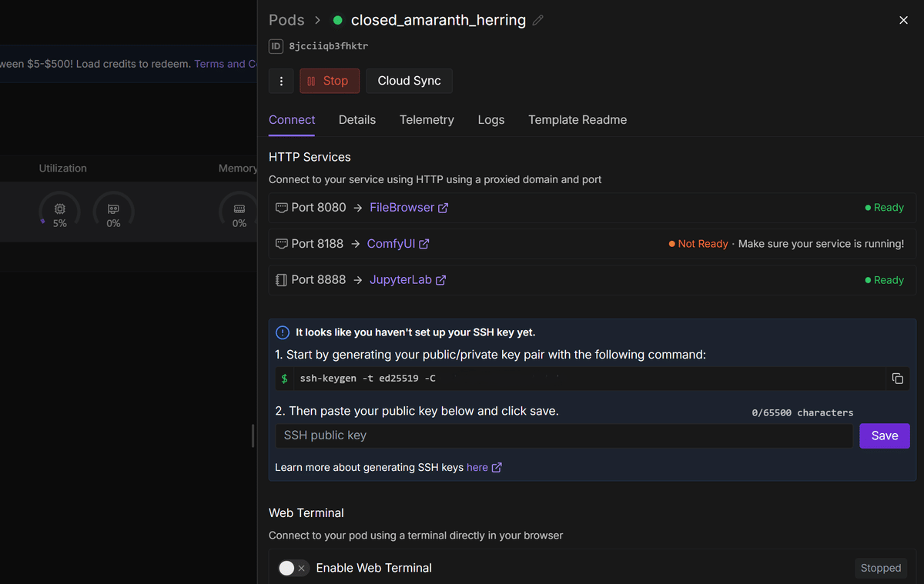Click the ID badge icon
The height and width of the screenshot is (584, 924).
coord(276,46)
